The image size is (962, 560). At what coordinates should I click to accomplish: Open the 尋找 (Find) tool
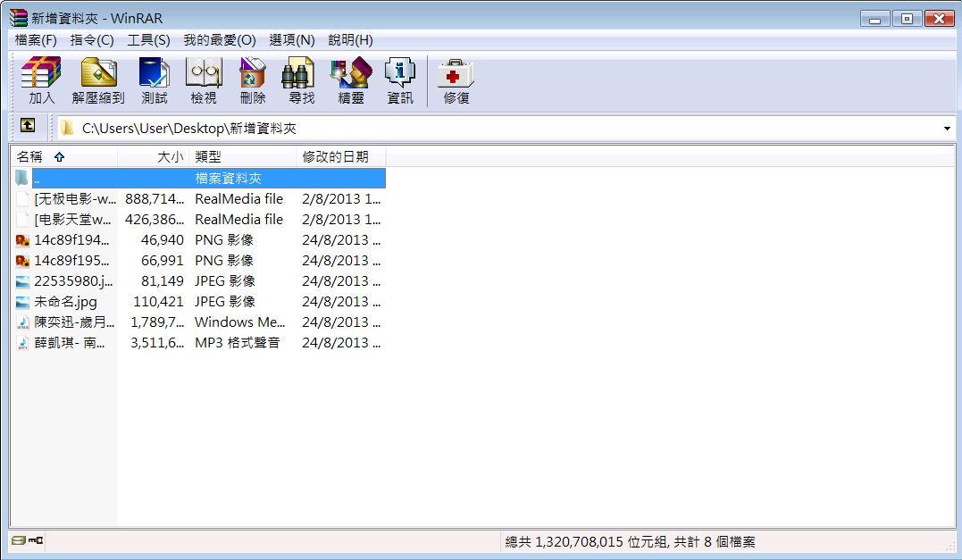tap(301, 80)
